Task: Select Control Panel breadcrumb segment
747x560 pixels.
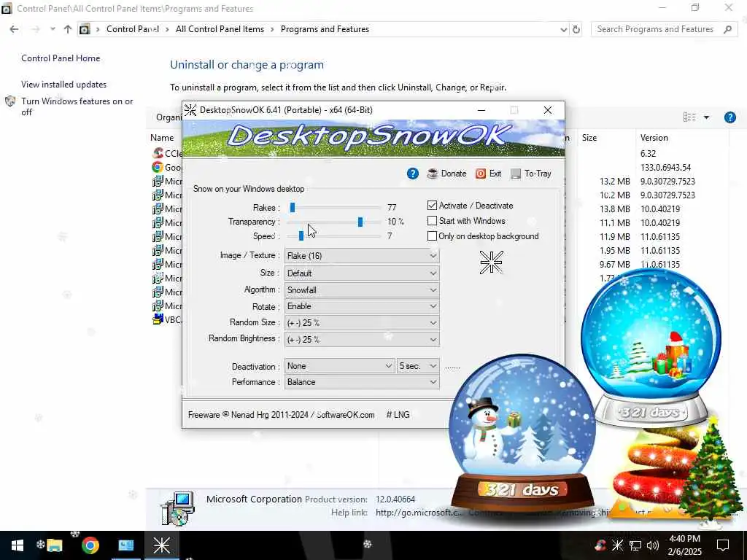Action: [x=133, y=29]
